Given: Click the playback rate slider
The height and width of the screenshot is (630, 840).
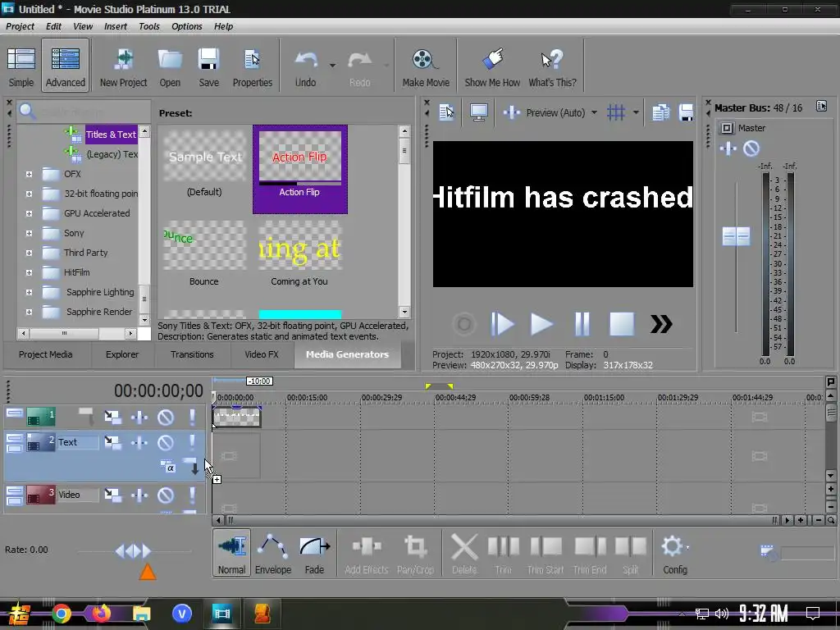Looking at the screenshot, I should point(133,550).
